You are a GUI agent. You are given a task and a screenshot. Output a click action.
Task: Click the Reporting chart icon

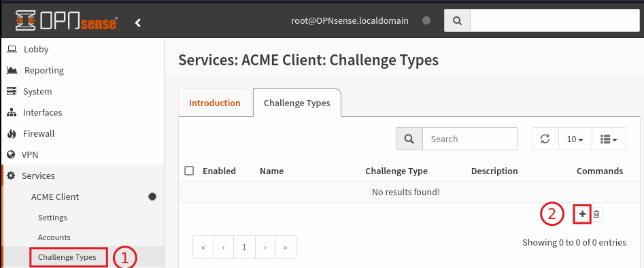tap(12, 70)
